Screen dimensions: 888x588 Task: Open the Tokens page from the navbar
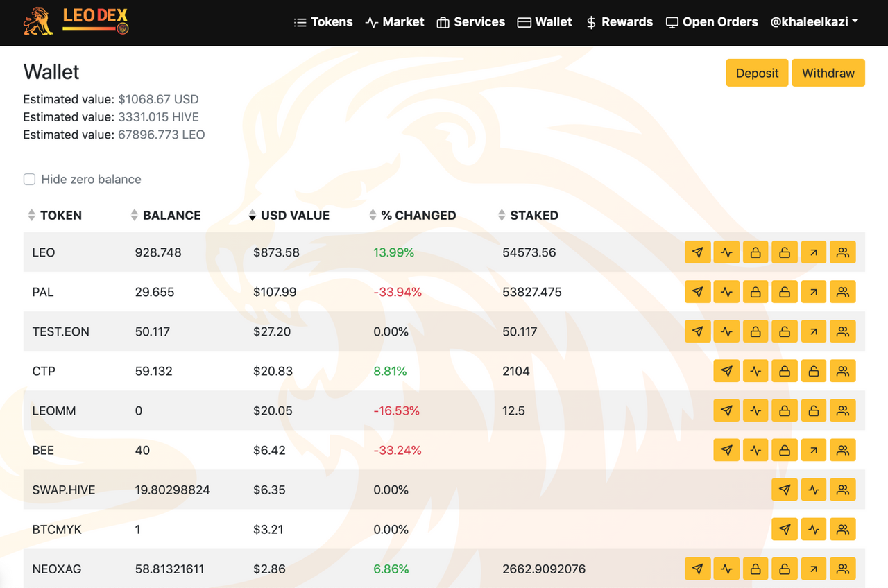point(323,21)
